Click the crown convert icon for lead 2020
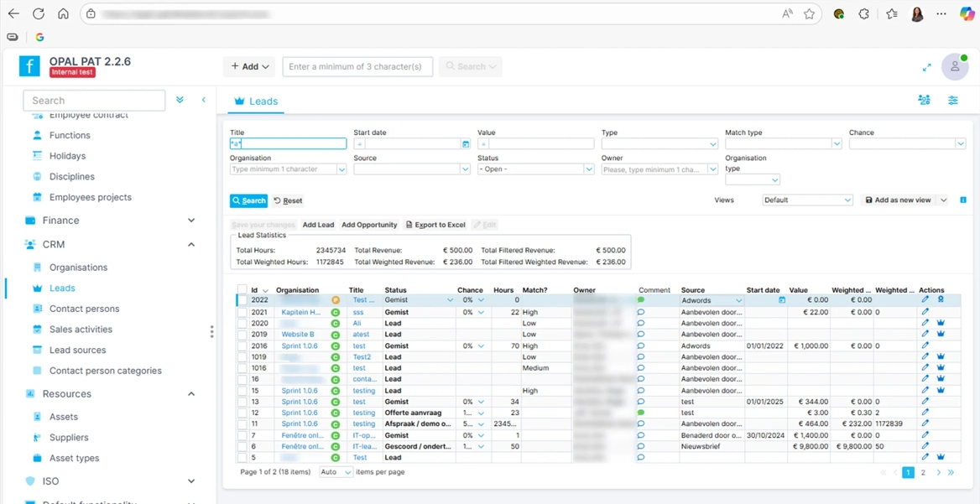The width and height of the screenshot is (980, 504). point(941,323)
